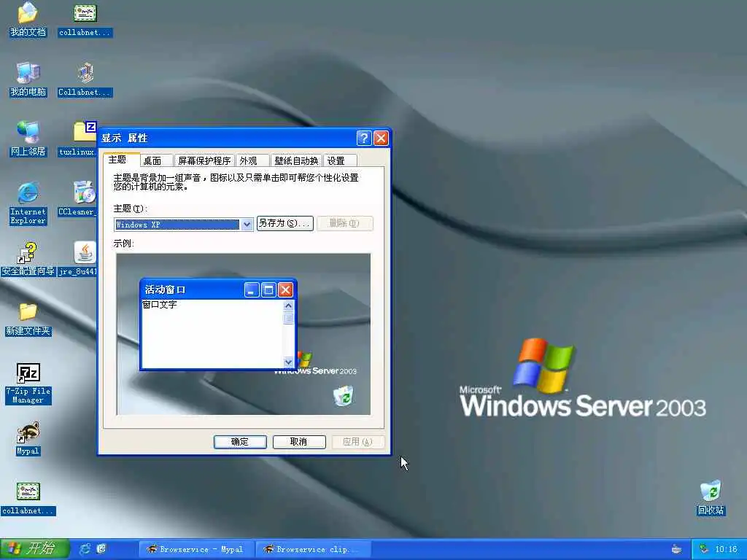Viewport: 747px width, 560px height.
Task: Click the 另存为 button
Action: pyautogui.click(x=285, y=223)
